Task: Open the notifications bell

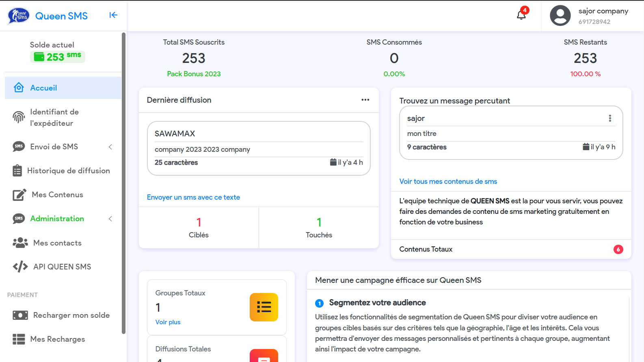Action: [x=521, y=15]
